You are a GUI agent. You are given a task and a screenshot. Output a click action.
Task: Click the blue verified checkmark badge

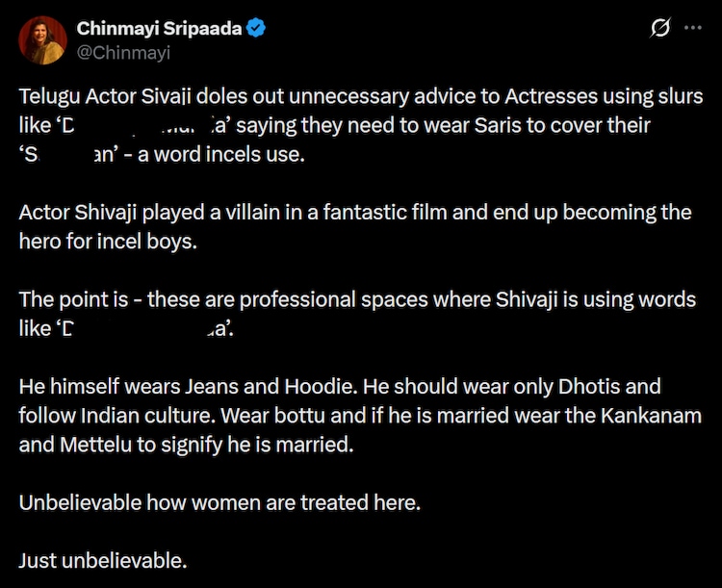click(256, 30)
